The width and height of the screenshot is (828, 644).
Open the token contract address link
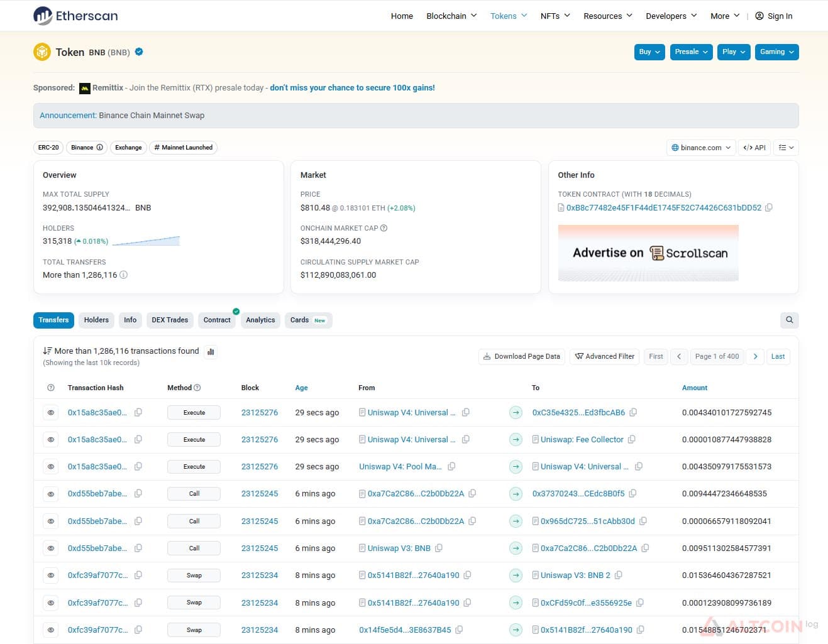coord(663,207)
